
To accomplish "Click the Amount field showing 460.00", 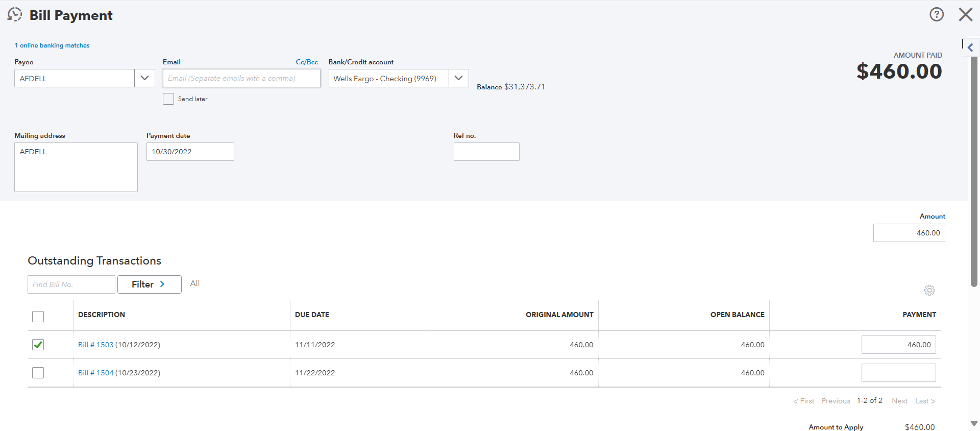I will pos(909,233).
